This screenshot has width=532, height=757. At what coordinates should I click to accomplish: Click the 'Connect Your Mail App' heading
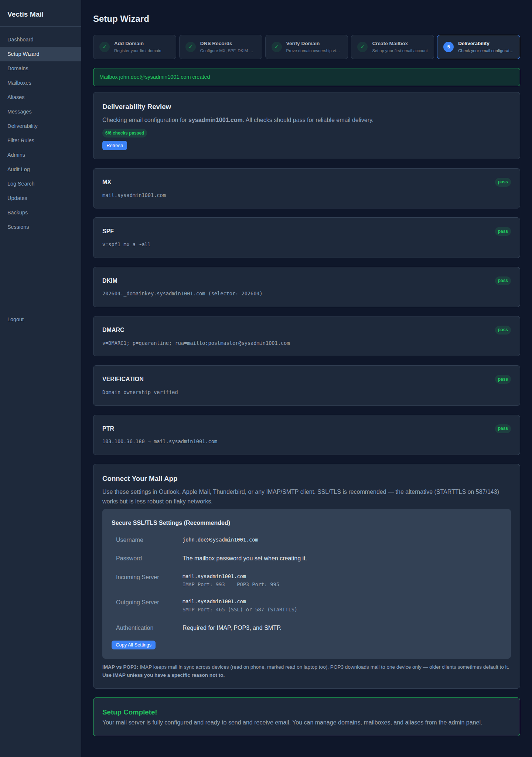point(140,479)
